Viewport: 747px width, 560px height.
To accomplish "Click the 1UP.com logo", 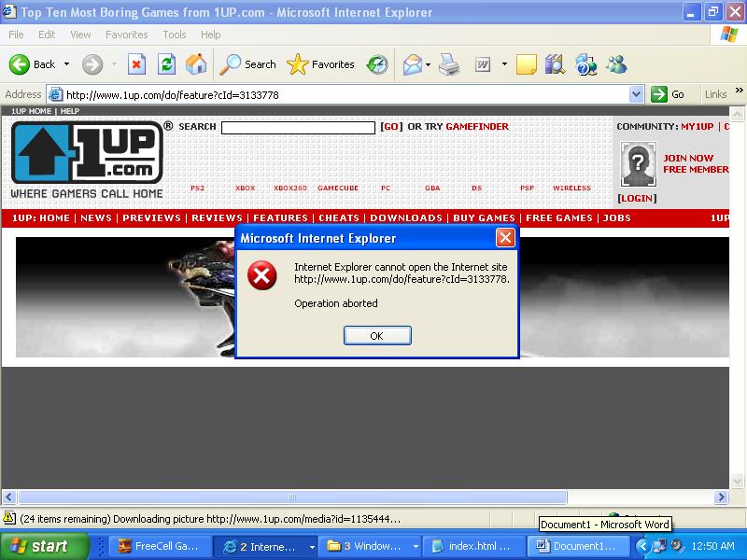I will point(87,152).
